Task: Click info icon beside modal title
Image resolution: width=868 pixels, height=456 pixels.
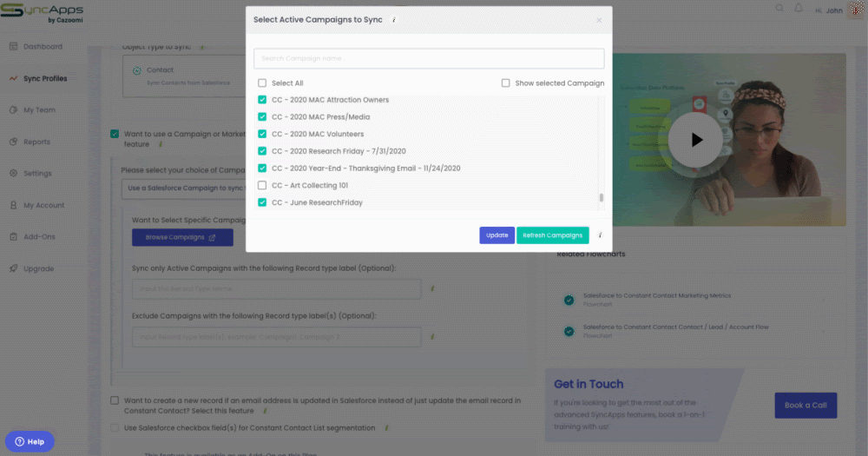Action: pos(394,20)
